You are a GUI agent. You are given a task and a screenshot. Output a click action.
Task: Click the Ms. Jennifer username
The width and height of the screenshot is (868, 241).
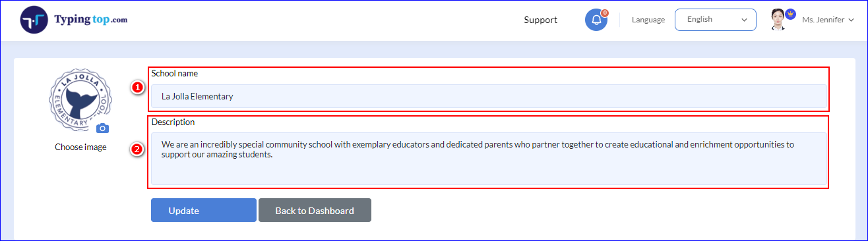(x=823, y=20)
